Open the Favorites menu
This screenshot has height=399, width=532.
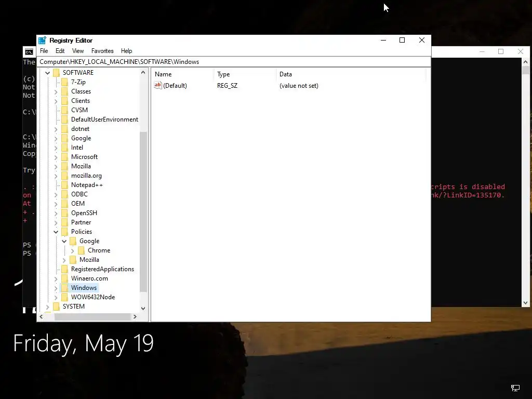tap(102, 51)
